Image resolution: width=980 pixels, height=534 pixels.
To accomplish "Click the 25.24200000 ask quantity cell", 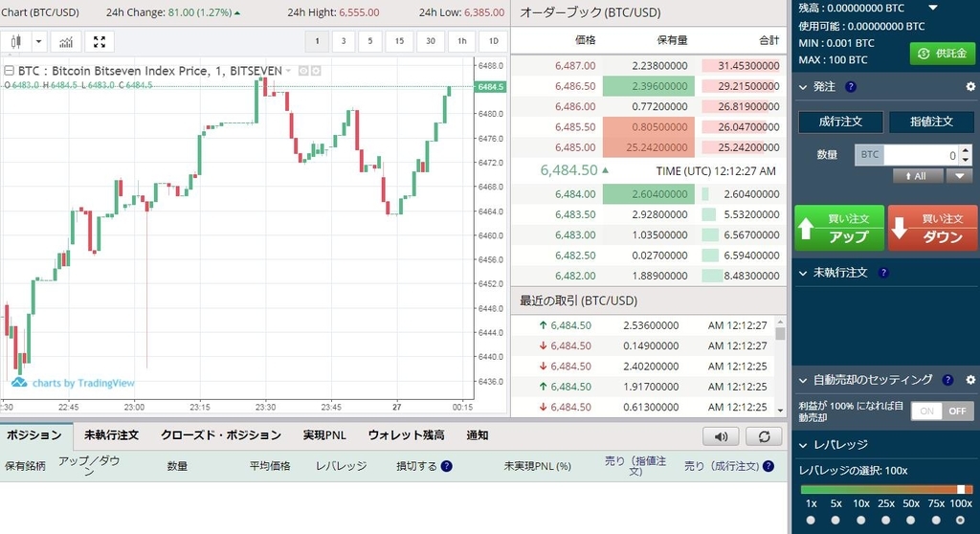I will [x=648, y=147].
